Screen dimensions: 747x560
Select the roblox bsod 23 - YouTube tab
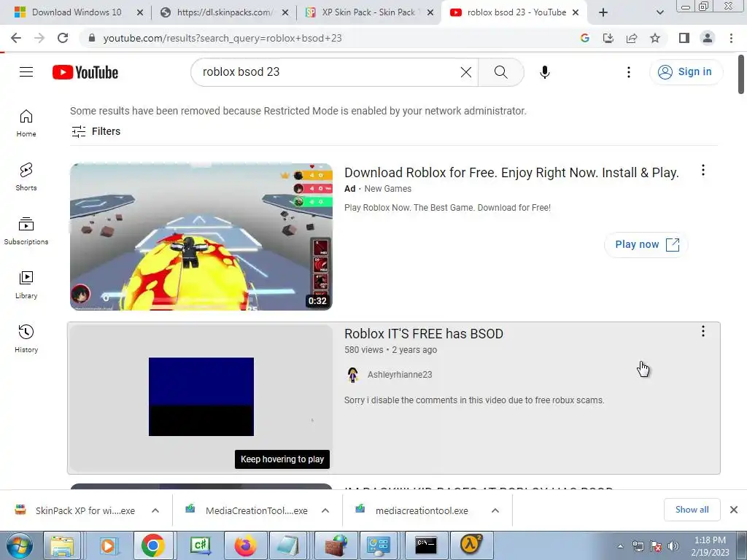coord(514,12)
